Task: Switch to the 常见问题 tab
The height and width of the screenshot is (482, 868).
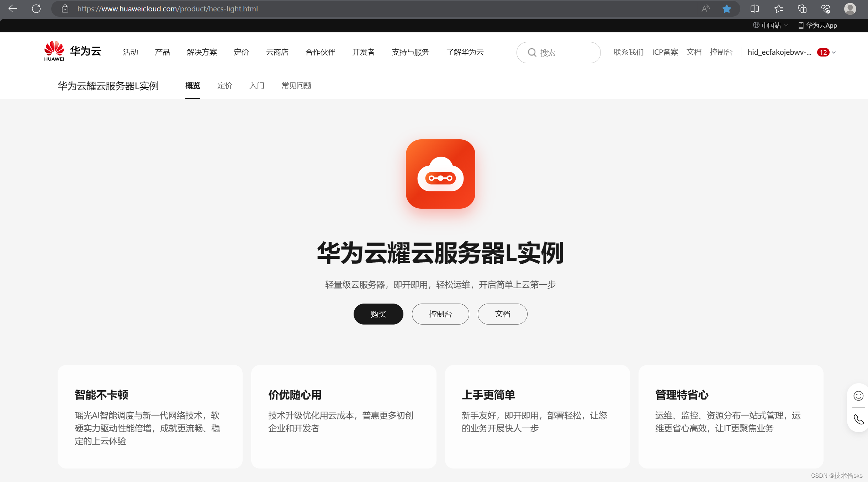Action: 296,86
